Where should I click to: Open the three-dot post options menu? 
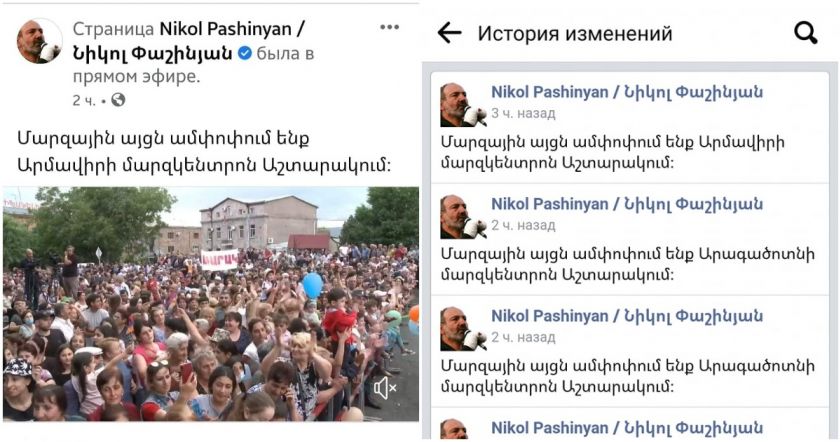(x=389, y=27)
